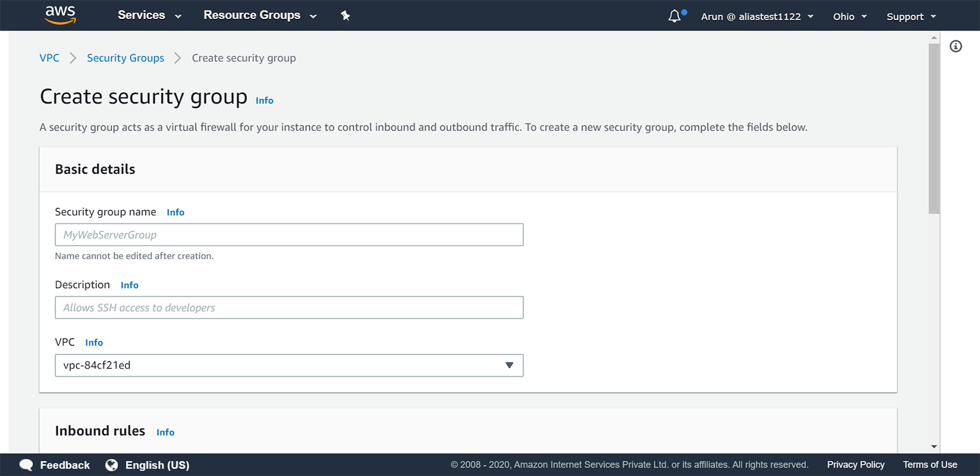Click the AWS logo icon
Viewport: 980px width, 476px height.
pyautogui.click(x=61, y=15)
